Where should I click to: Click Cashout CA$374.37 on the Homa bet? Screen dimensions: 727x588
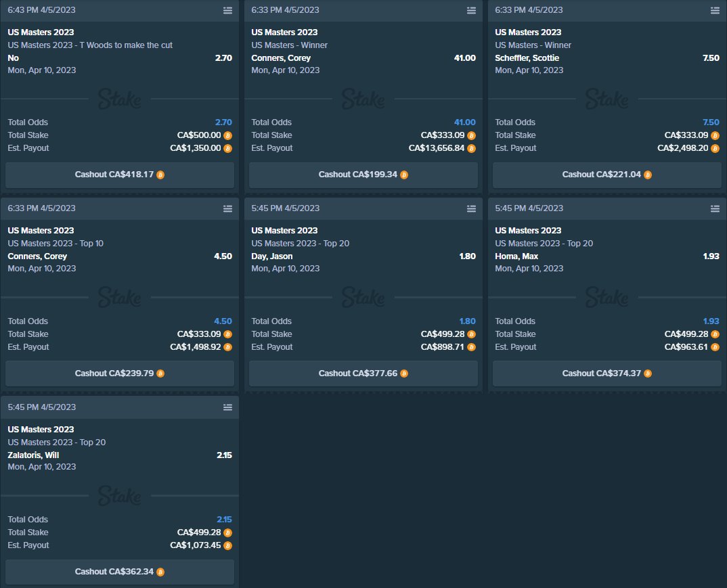click(607, 373)
